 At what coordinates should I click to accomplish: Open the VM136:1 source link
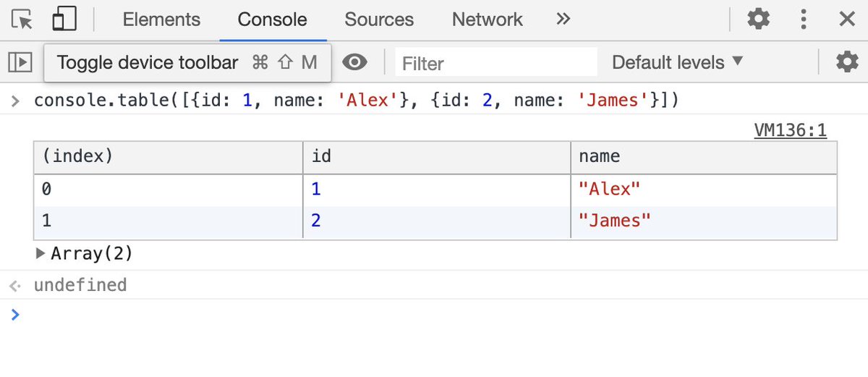click(790, 130)
